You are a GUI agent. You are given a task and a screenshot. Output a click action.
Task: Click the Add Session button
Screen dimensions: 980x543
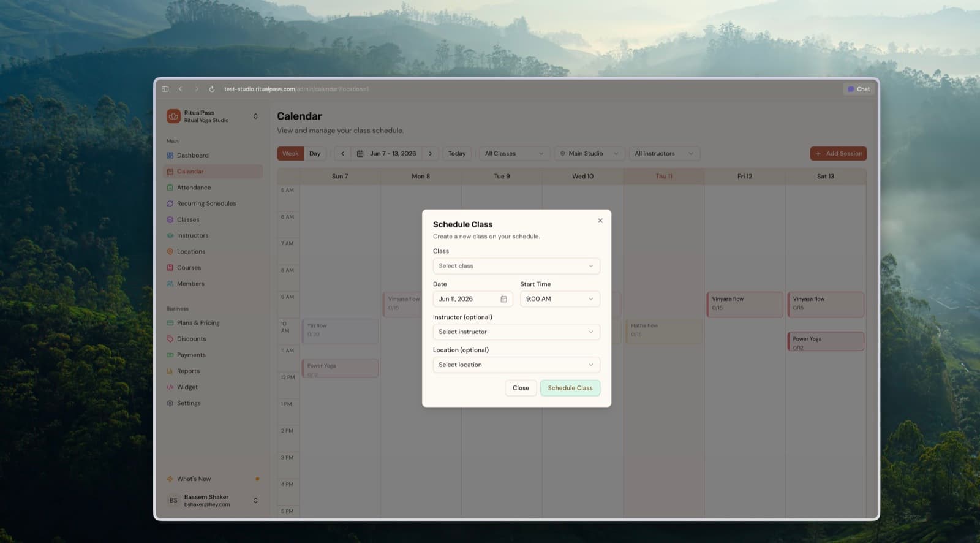(839, 154)
